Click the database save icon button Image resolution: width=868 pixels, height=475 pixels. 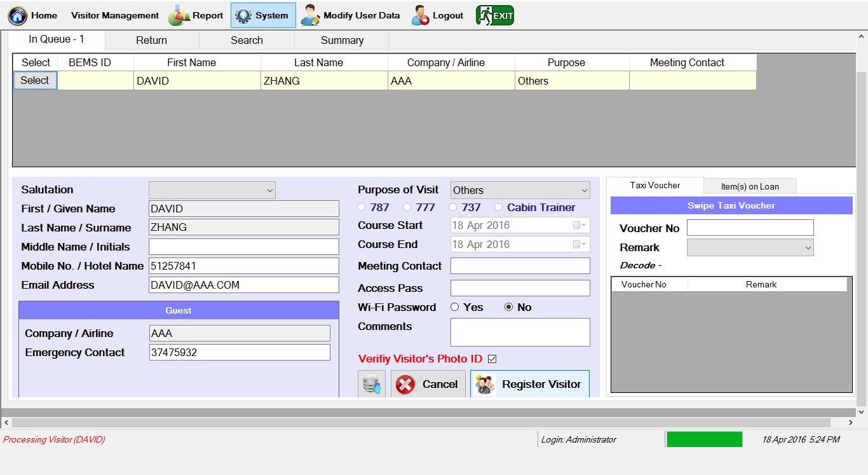click(x=372, y=385)
